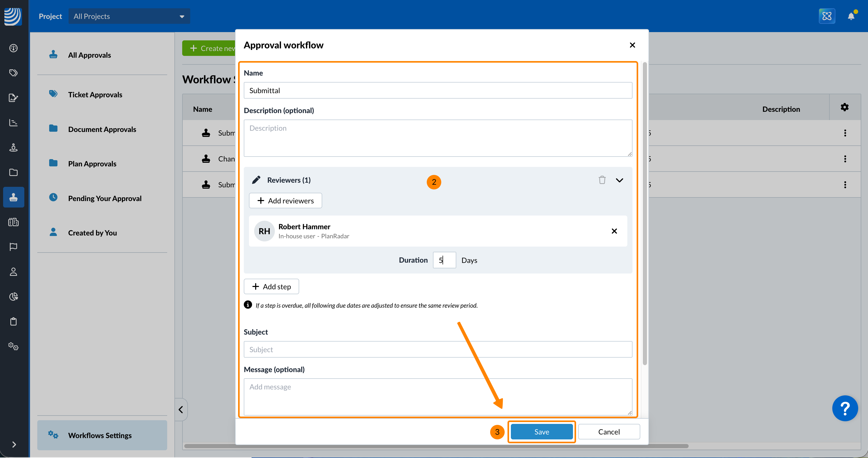Open the statistics pie chart sidebar icon
The image size is (868, 458).
point(13,297)
